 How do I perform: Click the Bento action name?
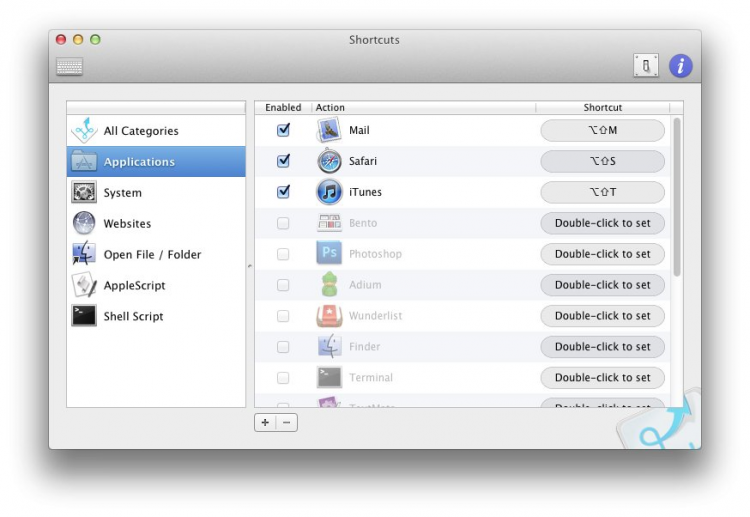[x=363, y=223]
